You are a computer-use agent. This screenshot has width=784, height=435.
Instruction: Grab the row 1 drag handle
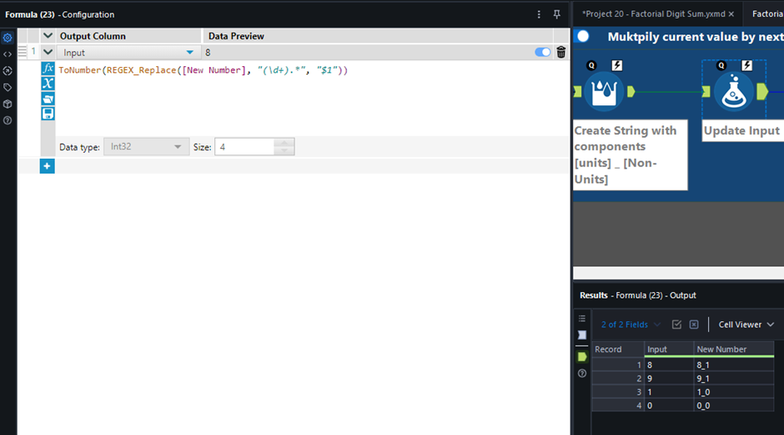tap(22, 52)
